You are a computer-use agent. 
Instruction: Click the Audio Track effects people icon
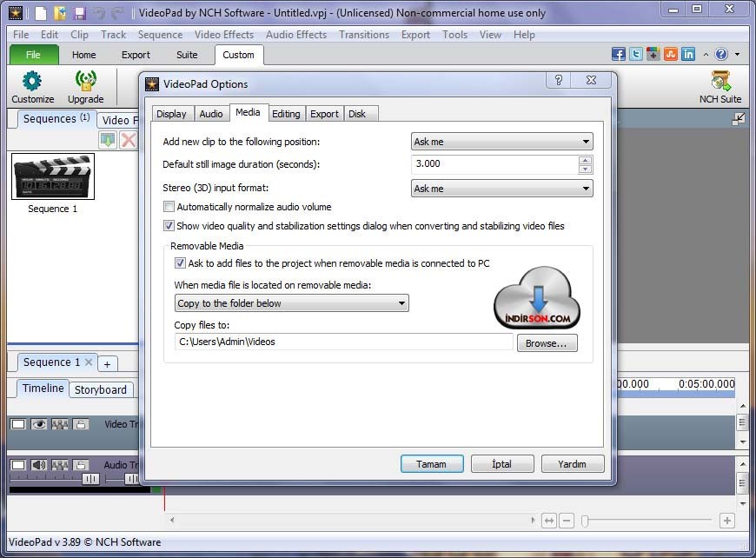click(60, 465)
